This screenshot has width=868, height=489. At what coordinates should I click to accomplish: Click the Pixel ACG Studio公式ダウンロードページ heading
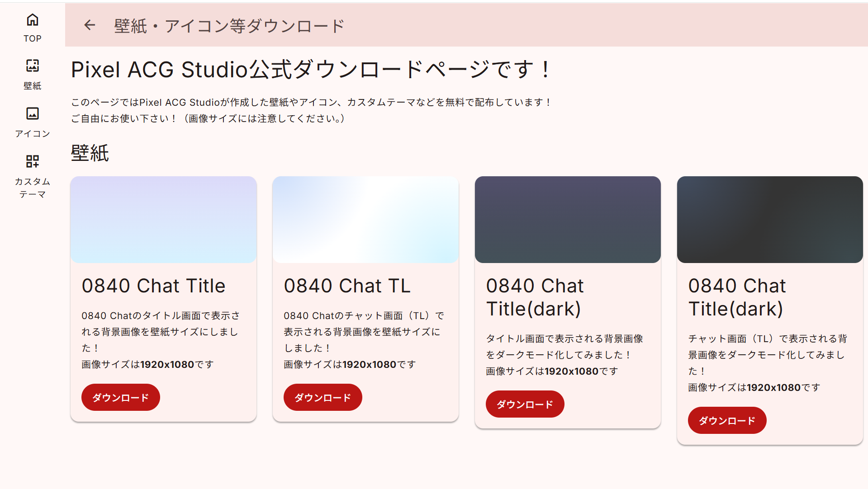[311, 70]
